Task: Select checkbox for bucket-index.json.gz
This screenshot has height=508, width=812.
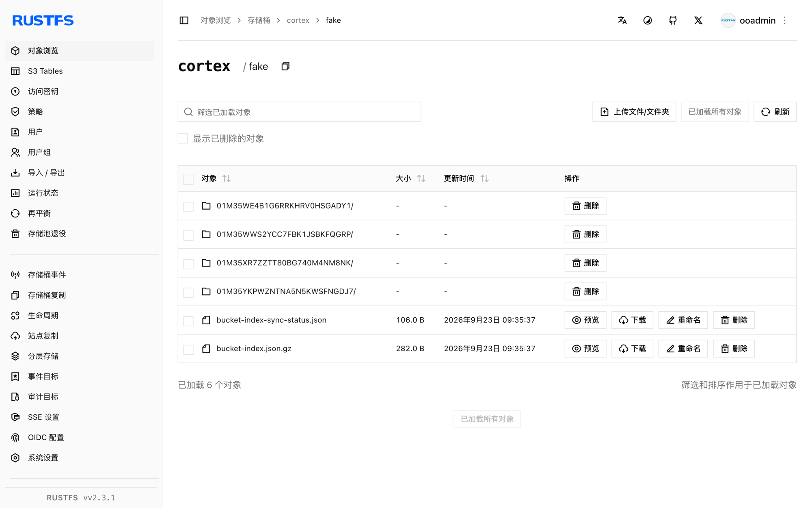Action: [188, 349]
